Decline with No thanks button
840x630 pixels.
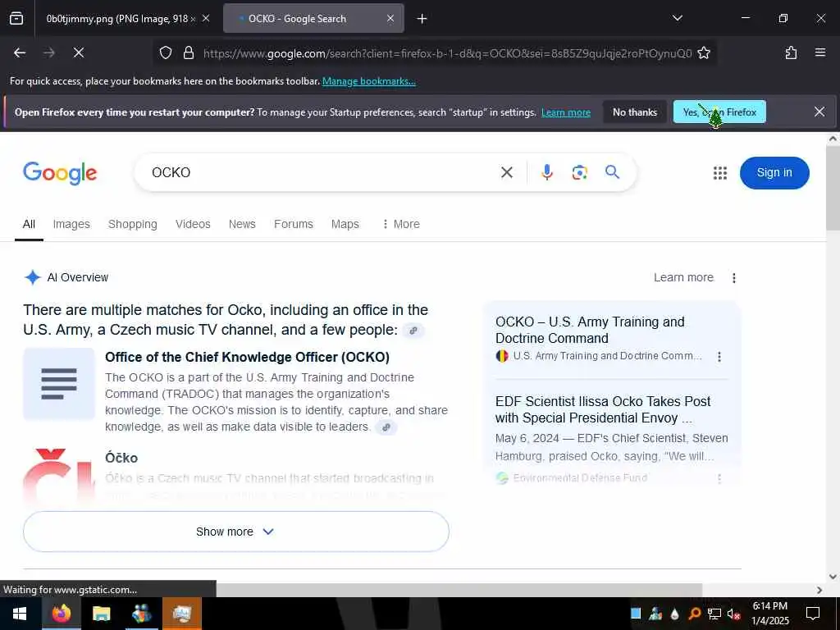635,112
